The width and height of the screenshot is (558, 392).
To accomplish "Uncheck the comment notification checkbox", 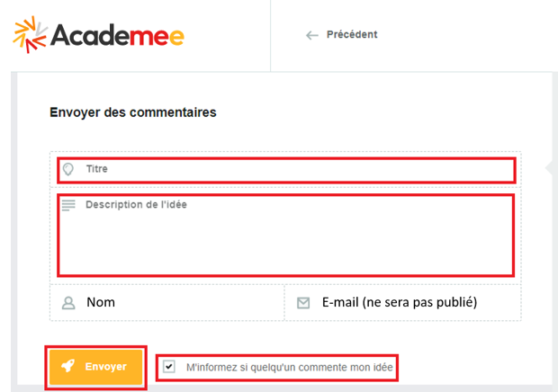I will 169,367.
